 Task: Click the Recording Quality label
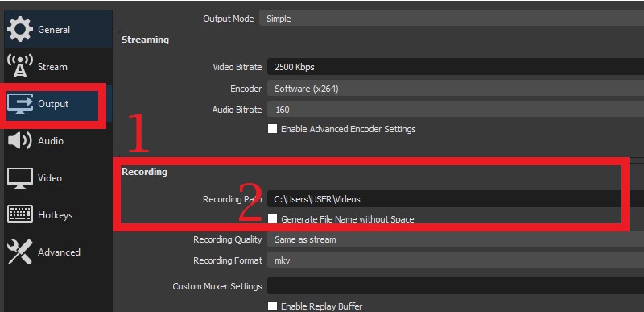228,239
